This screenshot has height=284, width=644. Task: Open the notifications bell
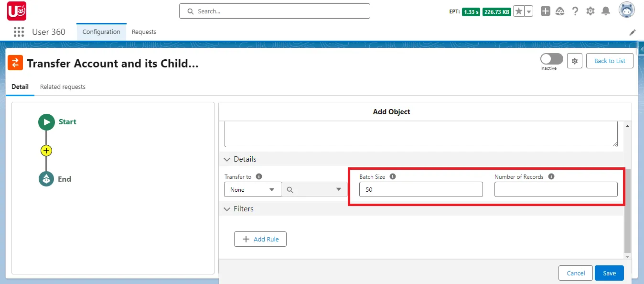[x=605, y=11]
